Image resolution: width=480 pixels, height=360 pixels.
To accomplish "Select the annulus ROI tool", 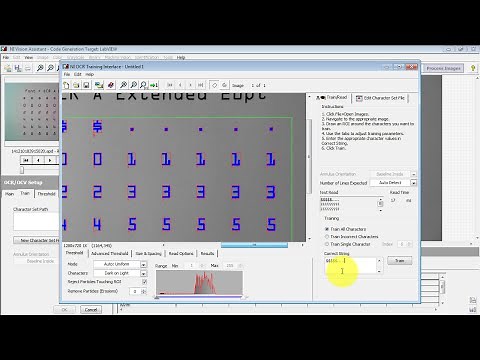I will (224, 85).
